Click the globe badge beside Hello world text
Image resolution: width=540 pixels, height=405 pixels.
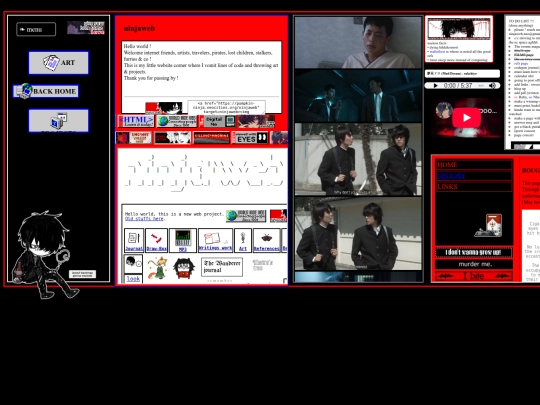[x=246, y=216]
